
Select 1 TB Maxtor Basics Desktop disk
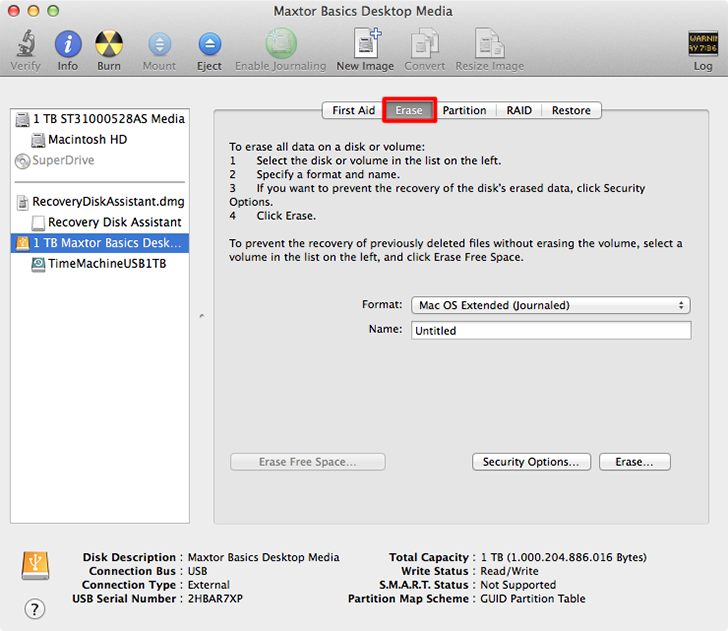100,243
